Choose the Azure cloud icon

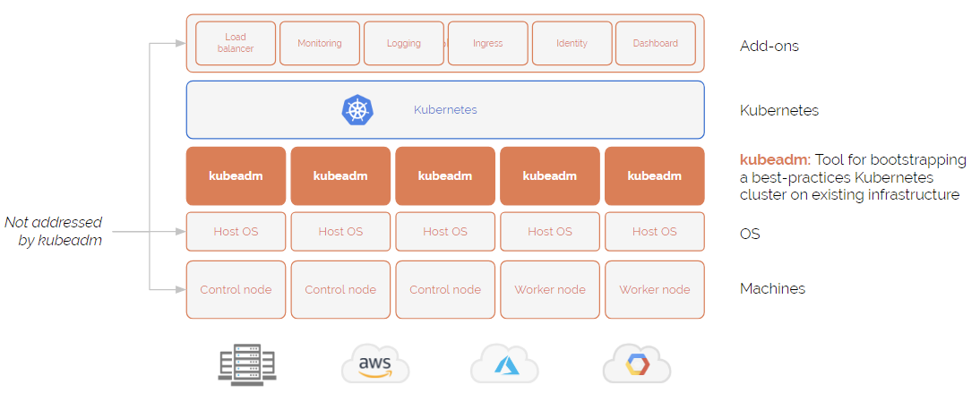(503, 365)
